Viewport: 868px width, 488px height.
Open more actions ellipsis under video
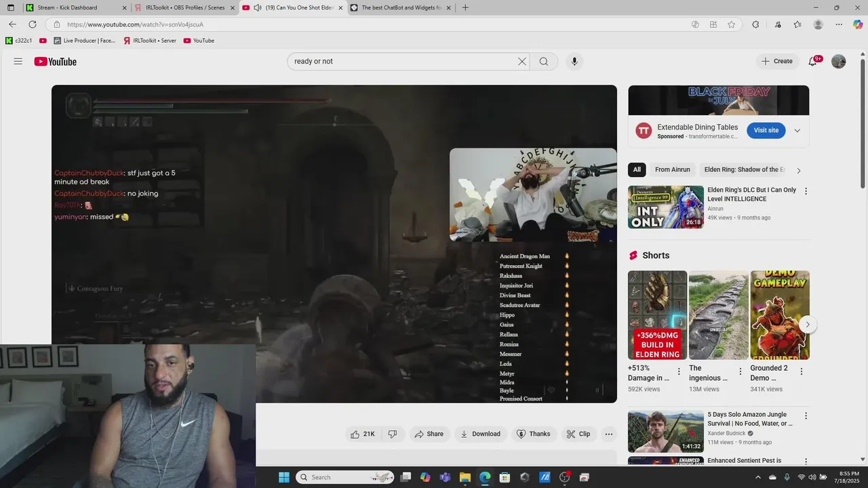tap(609, 434)
